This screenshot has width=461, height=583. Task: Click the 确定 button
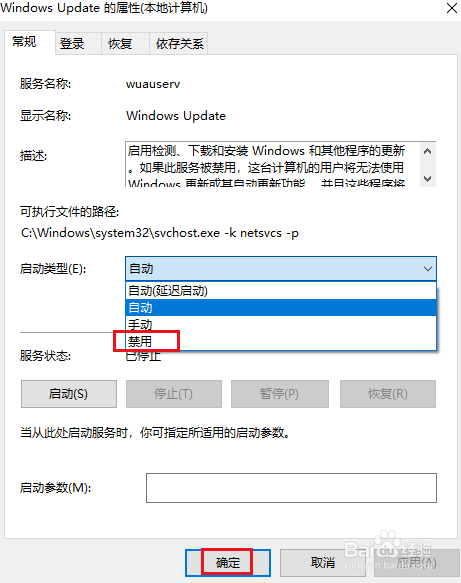(228, 562)
